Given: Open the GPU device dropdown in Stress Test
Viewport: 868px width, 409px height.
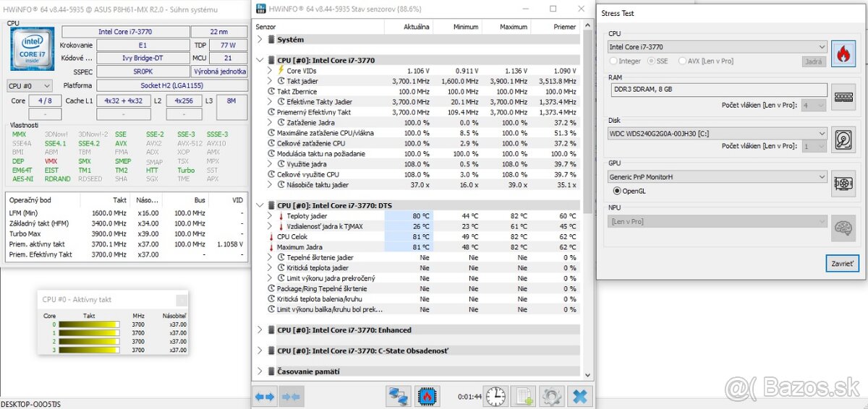Looking at the screenshot, I should tap(717, 177).
